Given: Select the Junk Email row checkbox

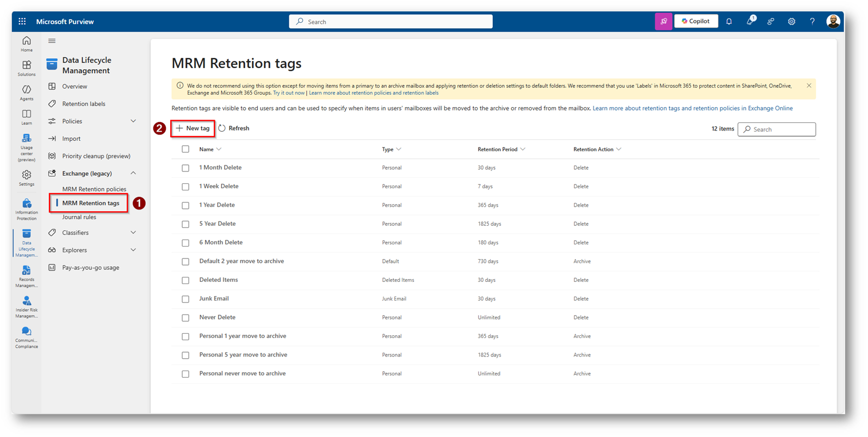Looking at the screenshot, I should [x=185, y=299].
